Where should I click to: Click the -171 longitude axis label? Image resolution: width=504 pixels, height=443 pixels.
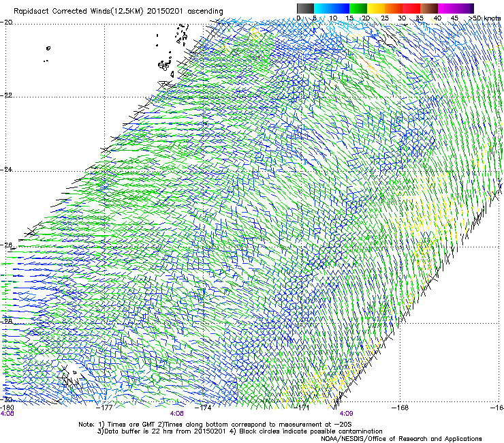pos(301,408)
